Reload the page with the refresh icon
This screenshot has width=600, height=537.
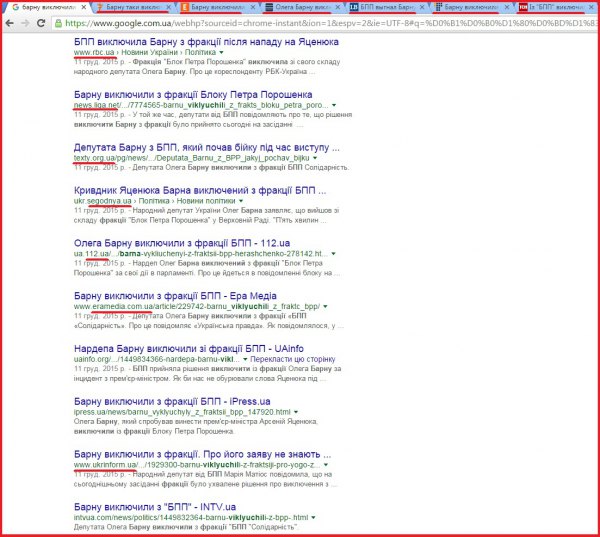tap(50, 24)
